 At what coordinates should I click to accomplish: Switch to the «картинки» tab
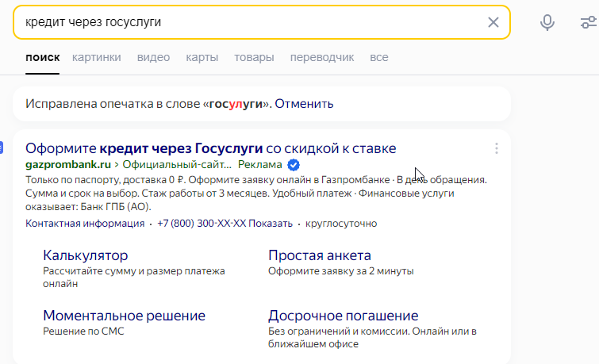[96, 58]
